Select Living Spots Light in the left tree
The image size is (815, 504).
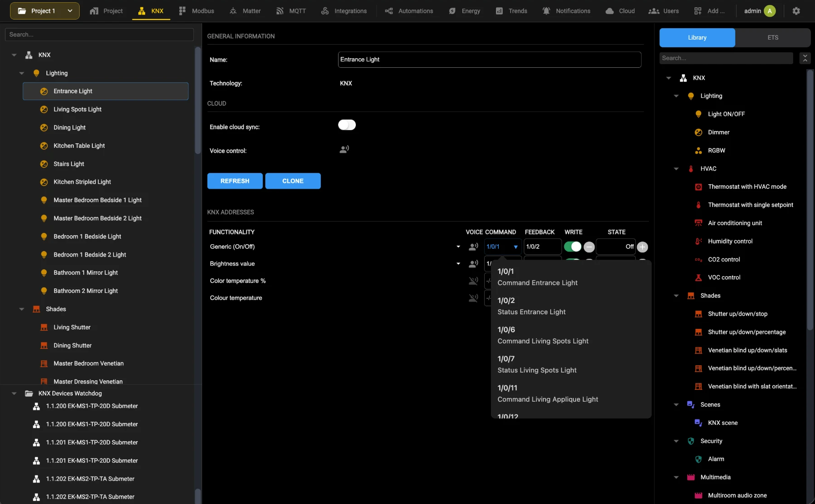point(106,110)
